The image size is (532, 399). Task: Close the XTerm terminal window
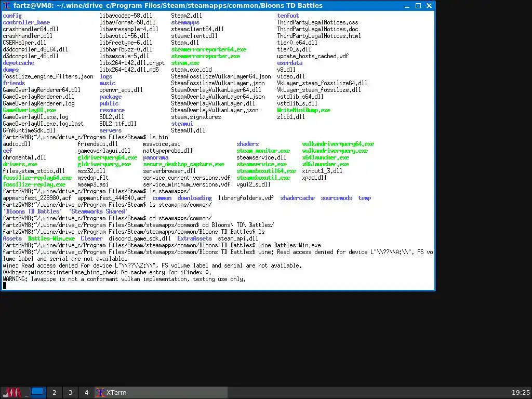(x=429, y=6)
